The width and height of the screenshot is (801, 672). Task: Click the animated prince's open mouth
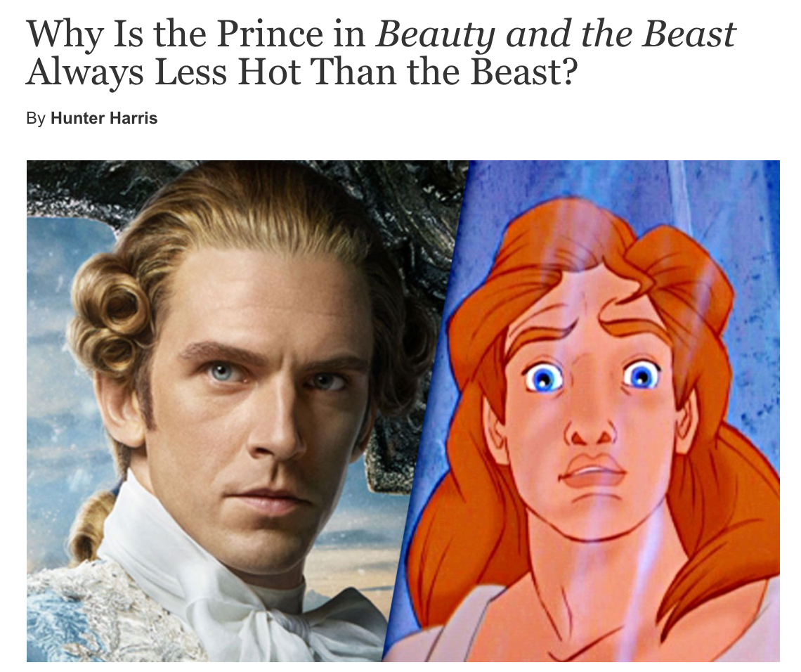pos(592,471)
